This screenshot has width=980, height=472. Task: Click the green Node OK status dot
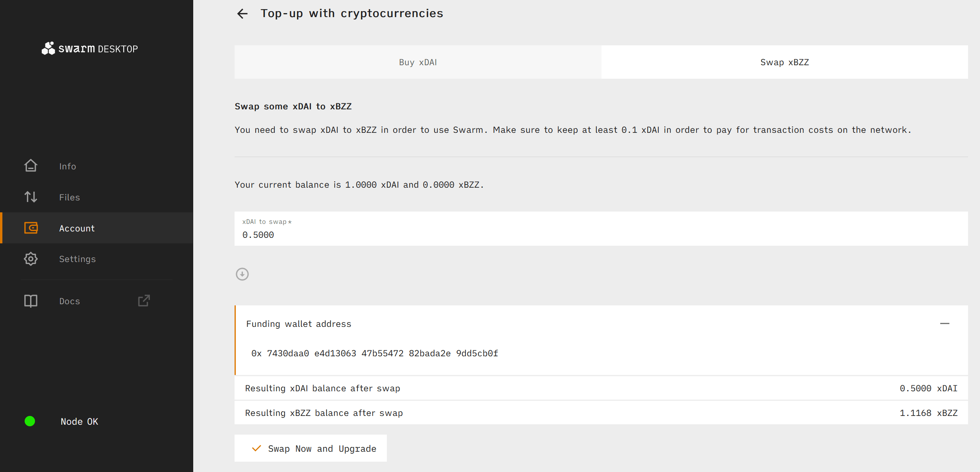30,421
